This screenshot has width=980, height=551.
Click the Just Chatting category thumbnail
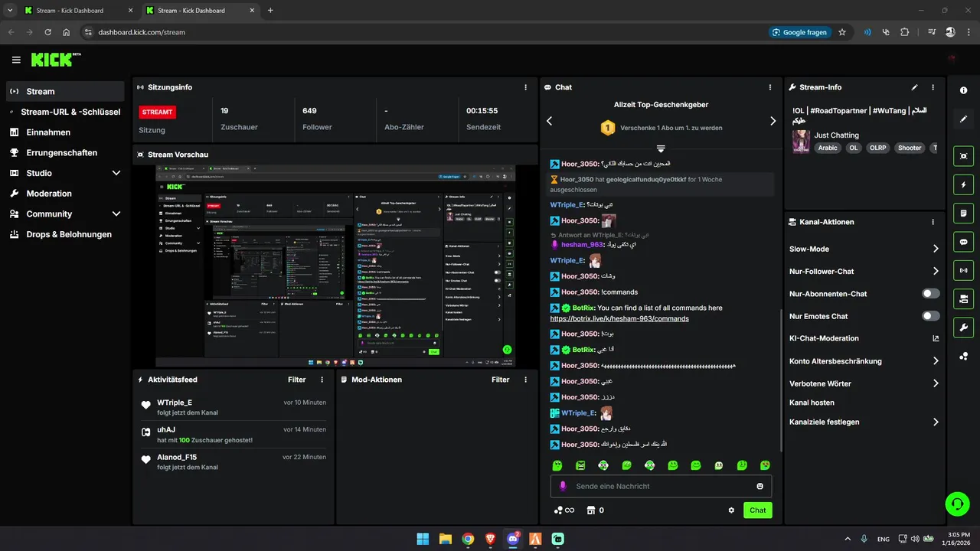[x=801, y=142]
